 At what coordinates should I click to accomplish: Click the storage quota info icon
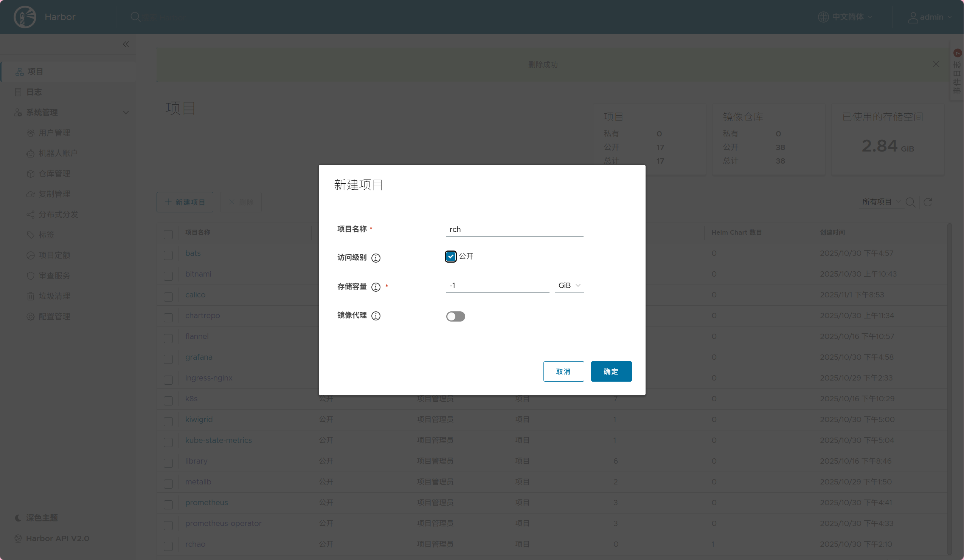(x=376, y=287)
